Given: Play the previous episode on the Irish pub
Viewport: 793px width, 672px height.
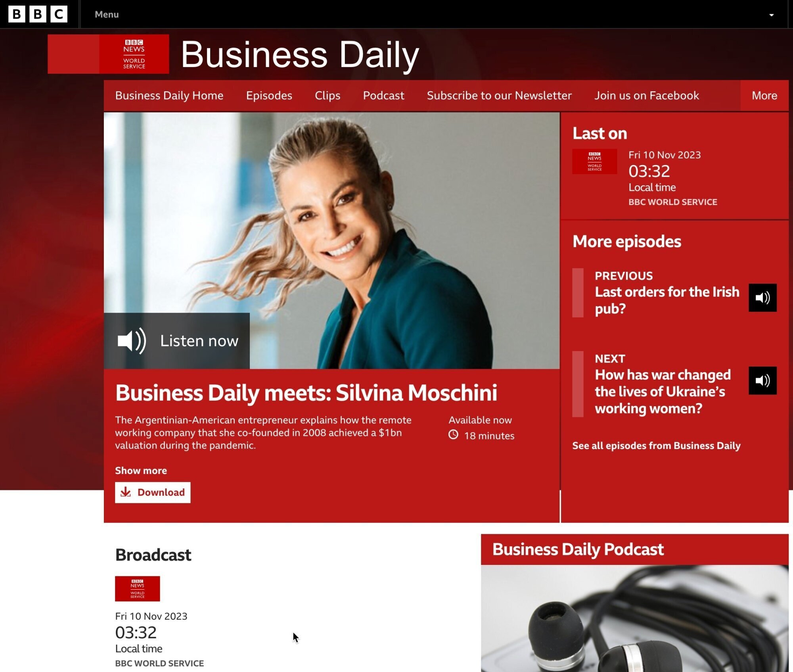Looking at the screenshot, I should 762,298.
